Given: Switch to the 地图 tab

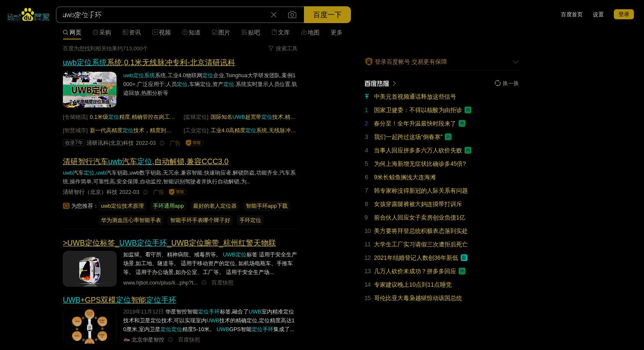Looking at the screenshot, I should 310,32.
